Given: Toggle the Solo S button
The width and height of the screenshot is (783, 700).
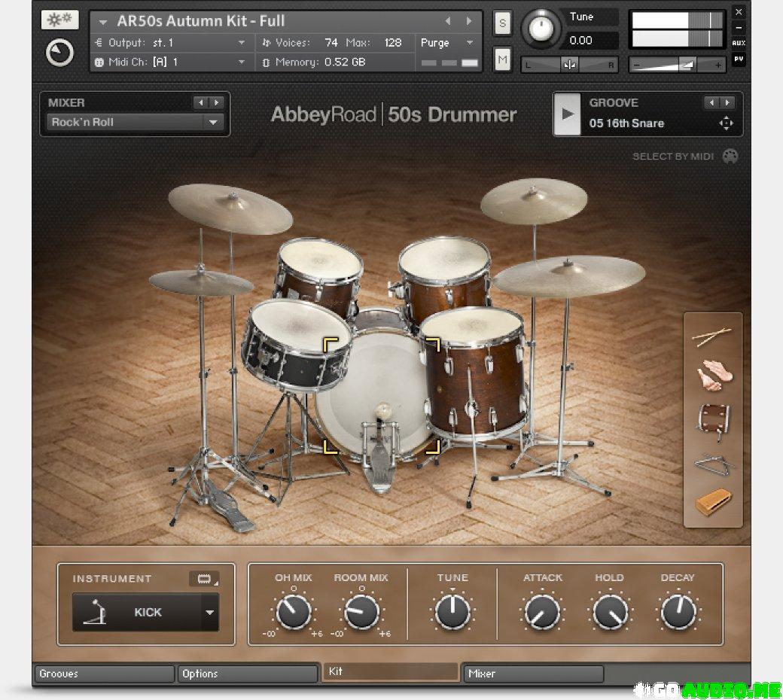Looking at the screenshot, I should tap(502, 23).
